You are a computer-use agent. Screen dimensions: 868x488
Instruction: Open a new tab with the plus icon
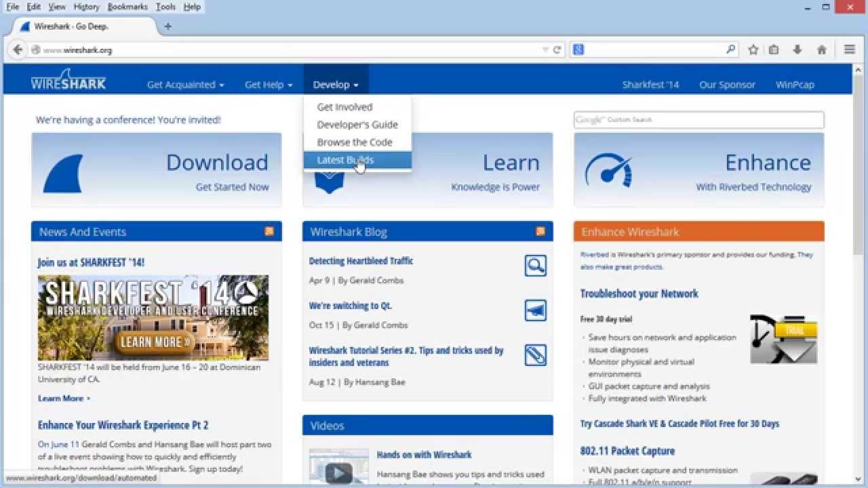point(167,26)
